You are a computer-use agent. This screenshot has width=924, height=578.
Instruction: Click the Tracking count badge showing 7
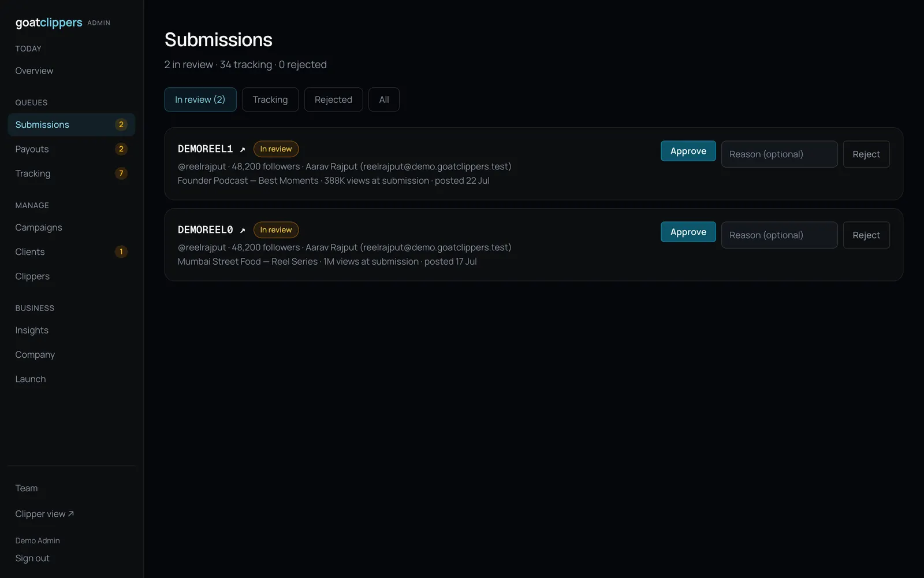(121, 173)
